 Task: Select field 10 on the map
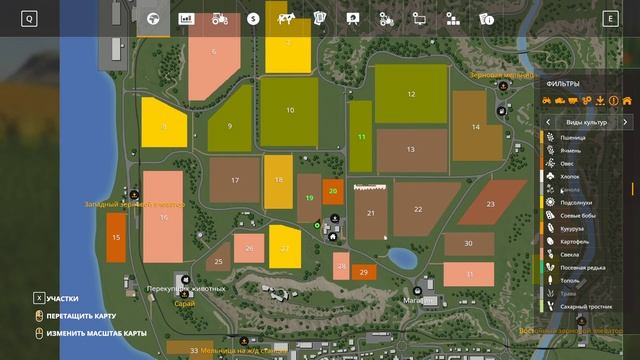click(289, 112)
